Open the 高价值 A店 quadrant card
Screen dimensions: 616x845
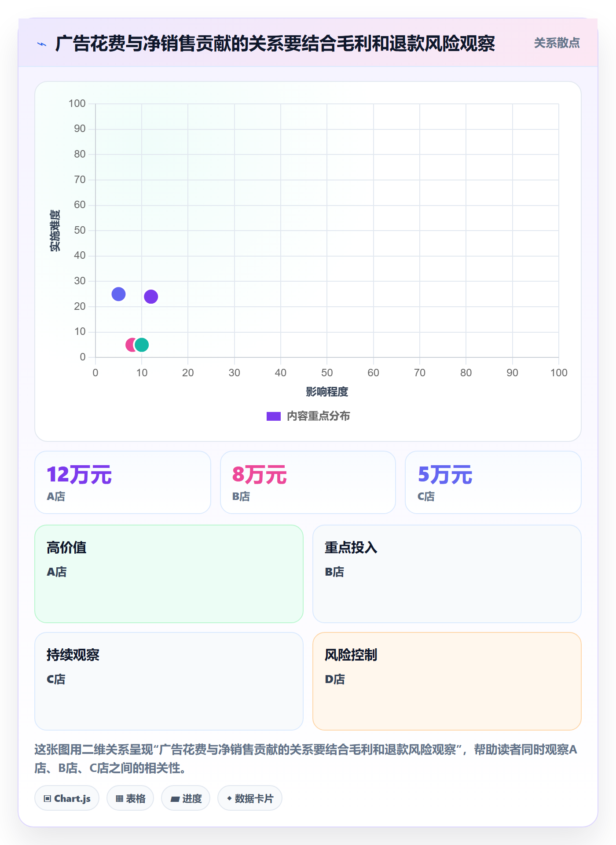(x=169, y=574)
